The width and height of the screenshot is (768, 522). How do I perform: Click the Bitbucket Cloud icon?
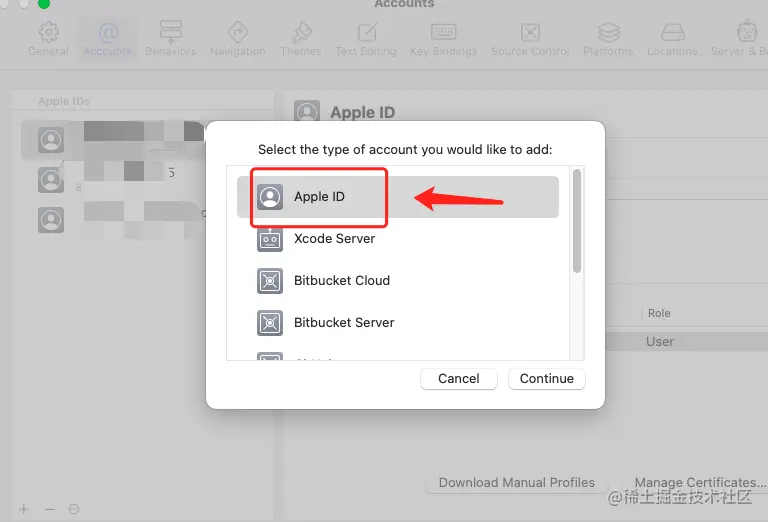click(270, 281)
